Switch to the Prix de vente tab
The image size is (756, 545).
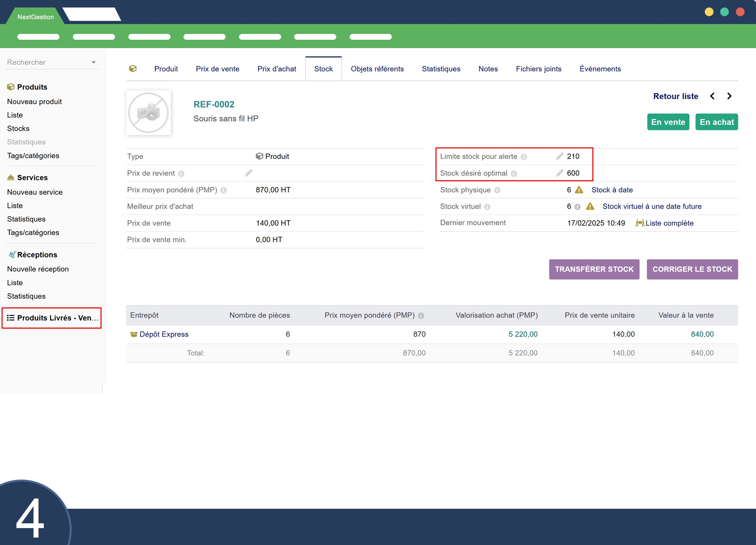click(217, 69)
